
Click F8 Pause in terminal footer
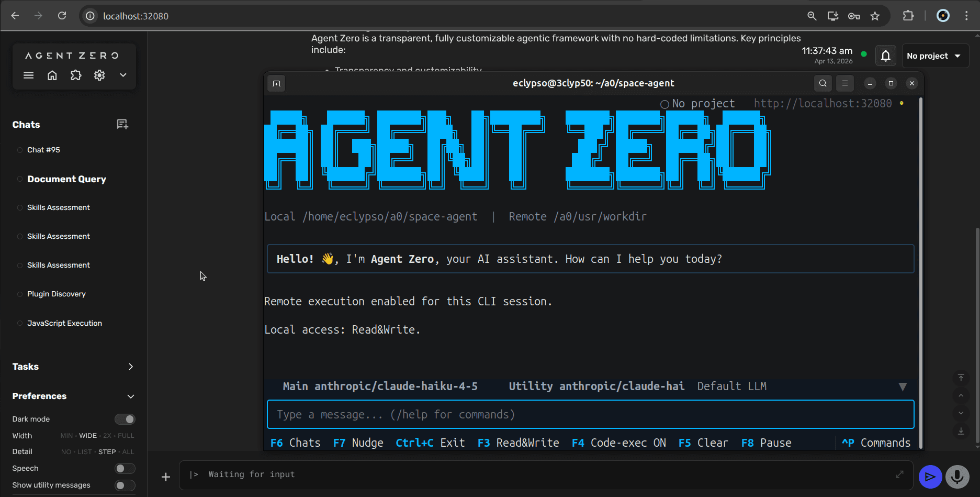coord(767,443)
